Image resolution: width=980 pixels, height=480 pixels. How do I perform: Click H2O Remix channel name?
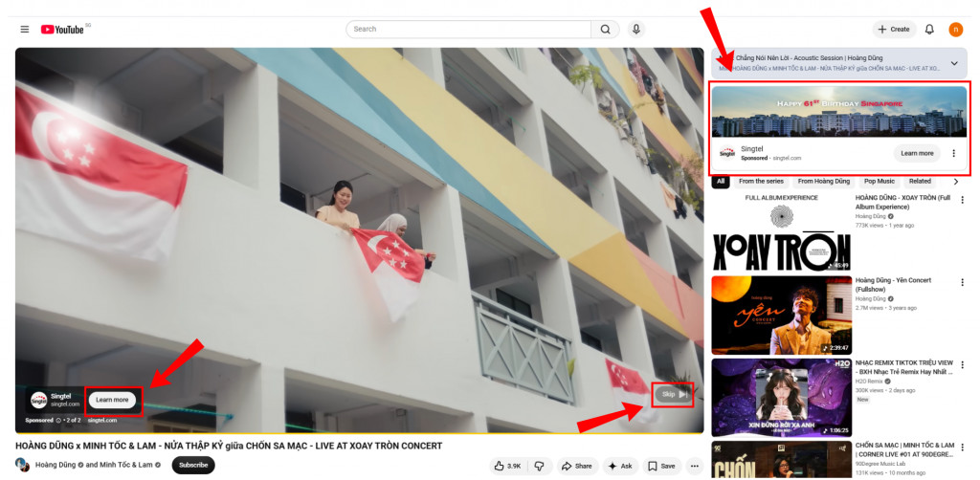[869, 381]
